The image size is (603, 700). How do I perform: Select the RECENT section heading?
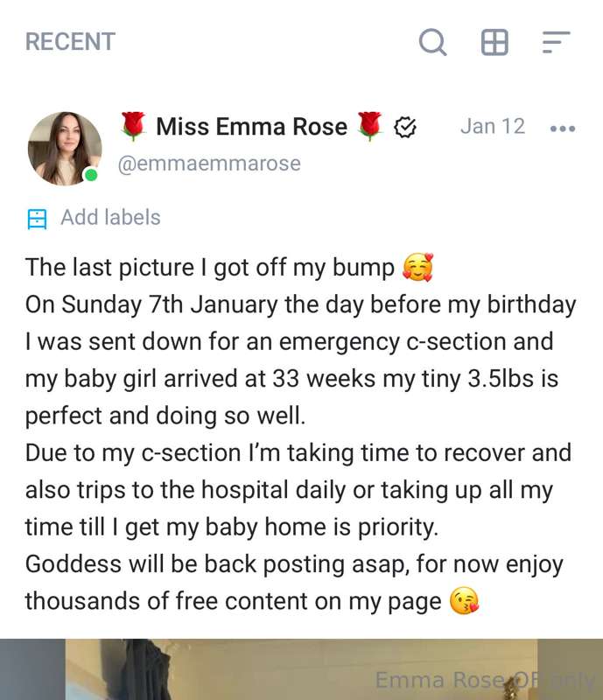pyautogui.click(x=70, y=41)
